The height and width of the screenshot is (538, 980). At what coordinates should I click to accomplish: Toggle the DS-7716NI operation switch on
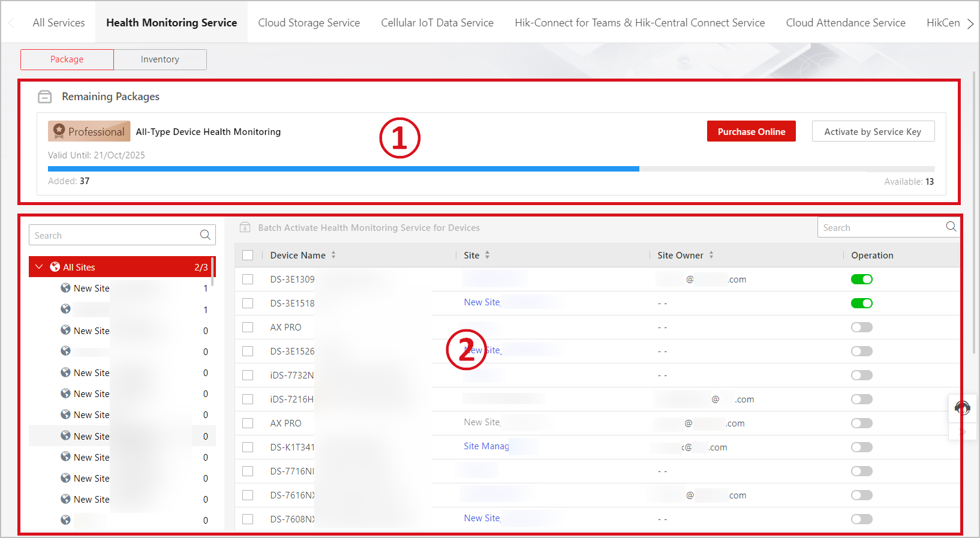(862, 471)
